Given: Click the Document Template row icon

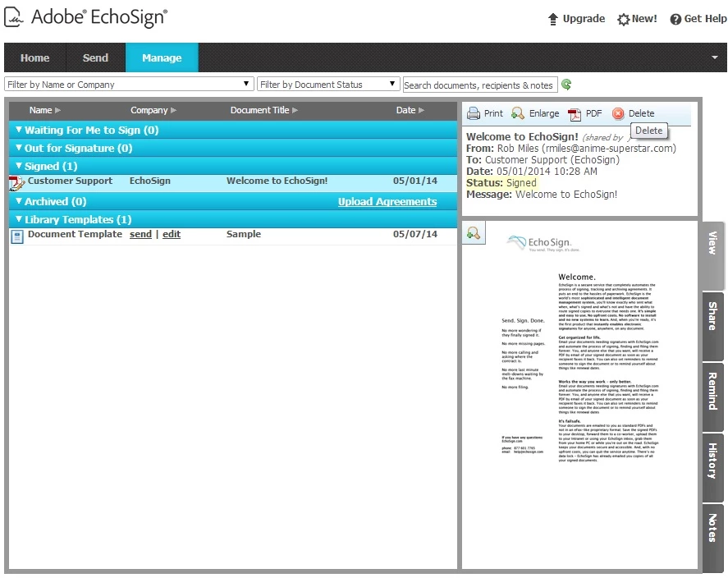Looking at the screenshot, I should (x=17, y=236).
